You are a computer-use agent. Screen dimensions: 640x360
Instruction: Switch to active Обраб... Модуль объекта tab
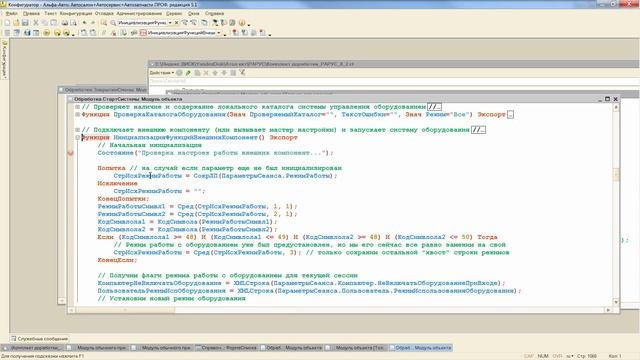(x=420, y=348)
